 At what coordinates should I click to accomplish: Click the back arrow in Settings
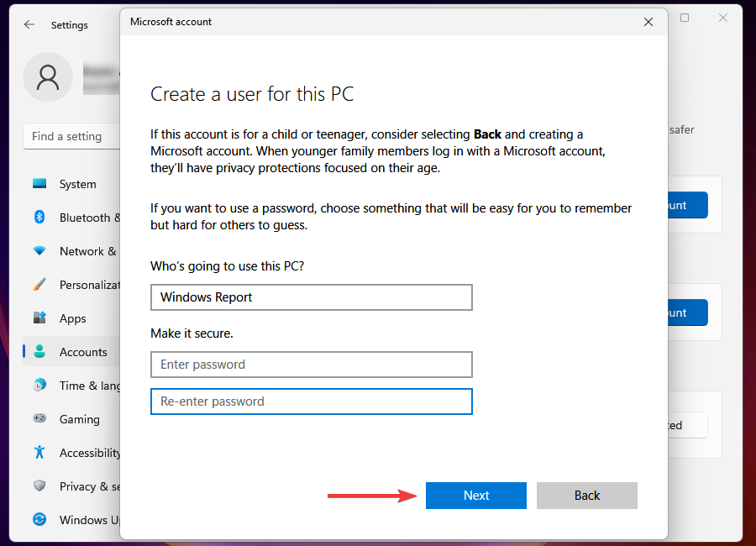pyautogui.click(x=29, y=24)
